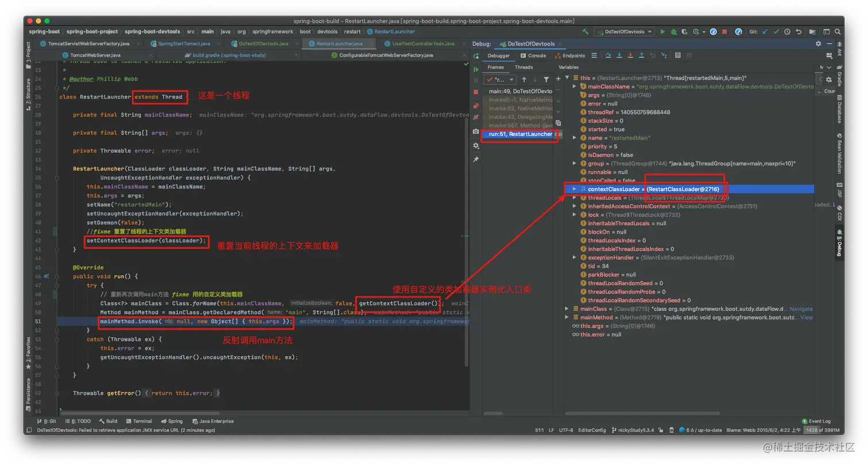
Task: Click the New Watch plus icon
Action: (x=558, y=79)
